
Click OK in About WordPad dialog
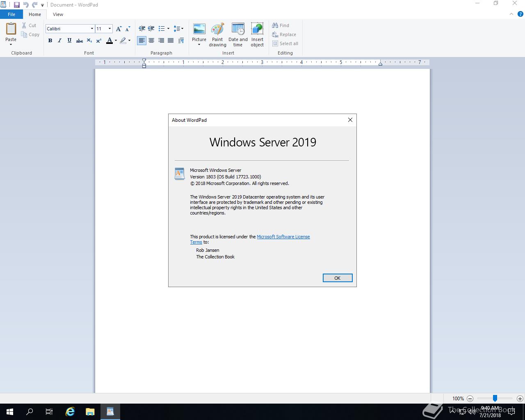pyautogui.click(x=338, y=278)
